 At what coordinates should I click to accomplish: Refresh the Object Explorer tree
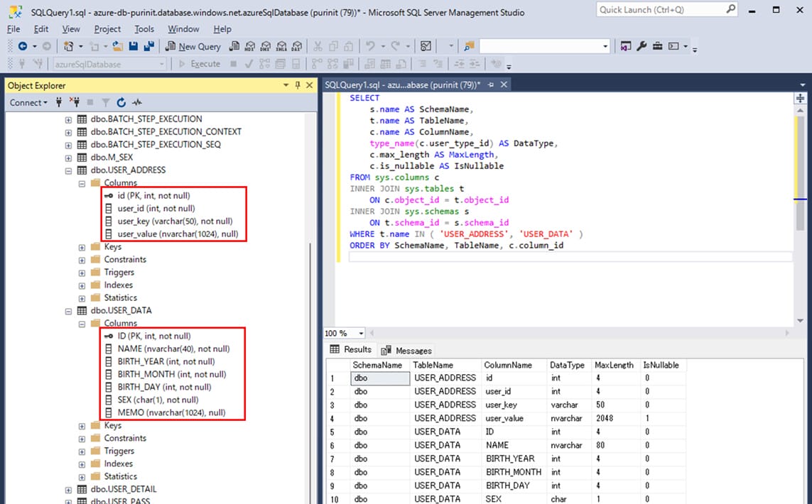121,102
